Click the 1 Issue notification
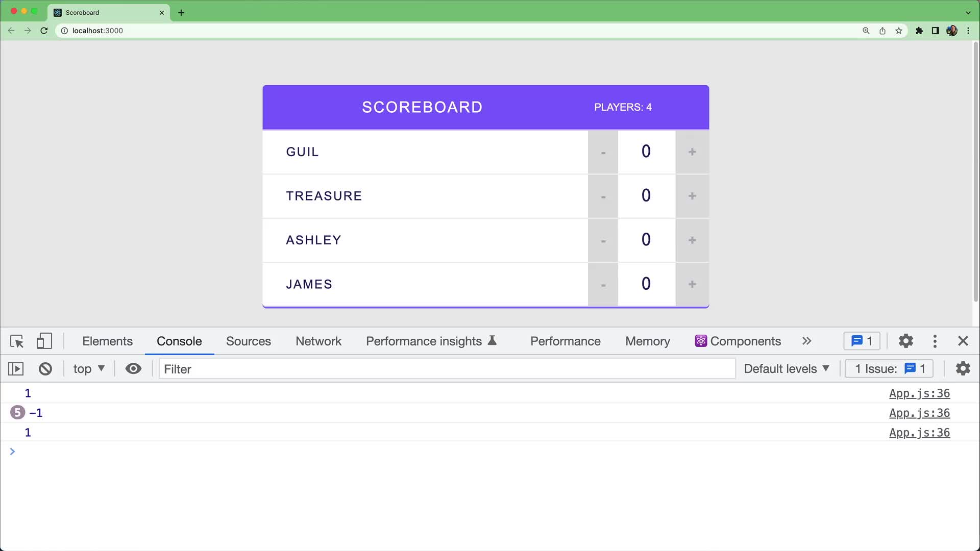This screenshot has height=551, width=980. point(889,368)
